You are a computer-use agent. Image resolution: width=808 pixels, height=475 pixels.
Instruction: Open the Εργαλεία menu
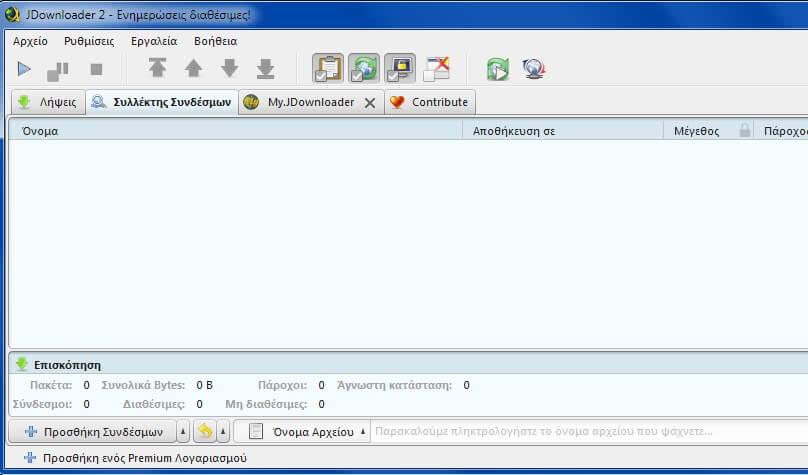[x=154, y=41]
